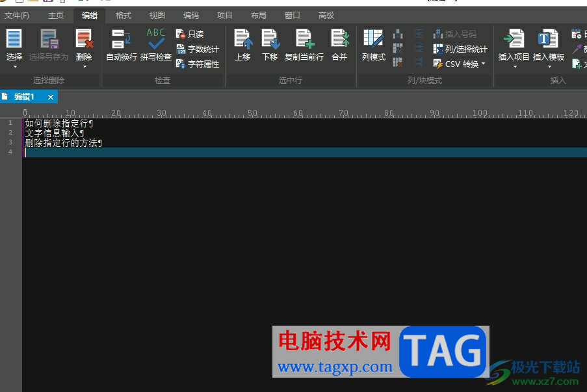587x392 pixels.
Task: Click the greyed 选择另存为 icon
Action: pos(49,38)
